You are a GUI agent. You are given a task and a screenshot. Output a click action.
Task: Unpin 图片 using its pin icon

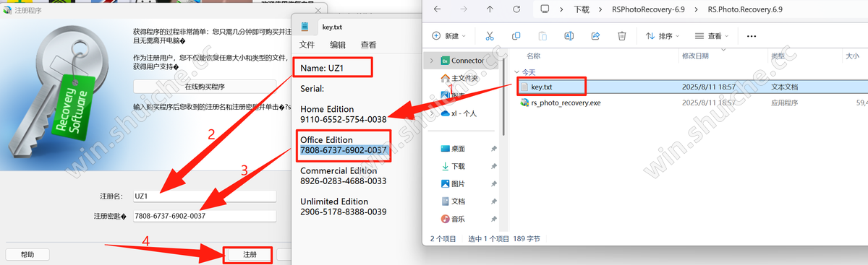pos(493,183)
